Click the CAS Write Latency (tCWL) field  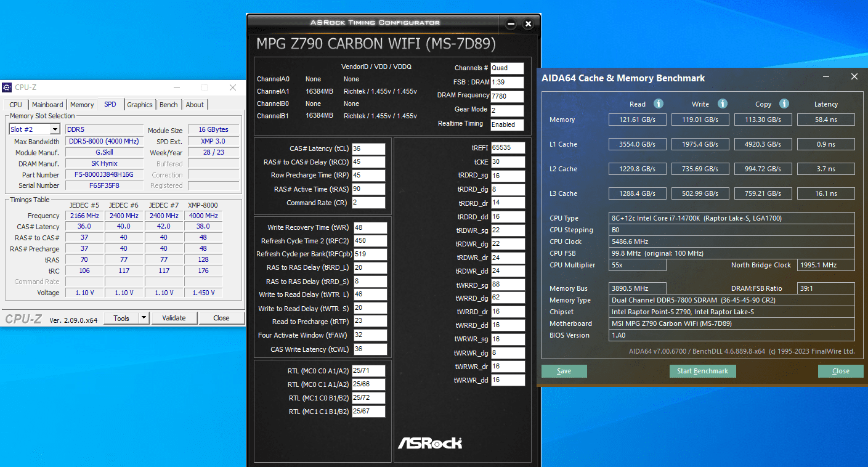[370, 349]
